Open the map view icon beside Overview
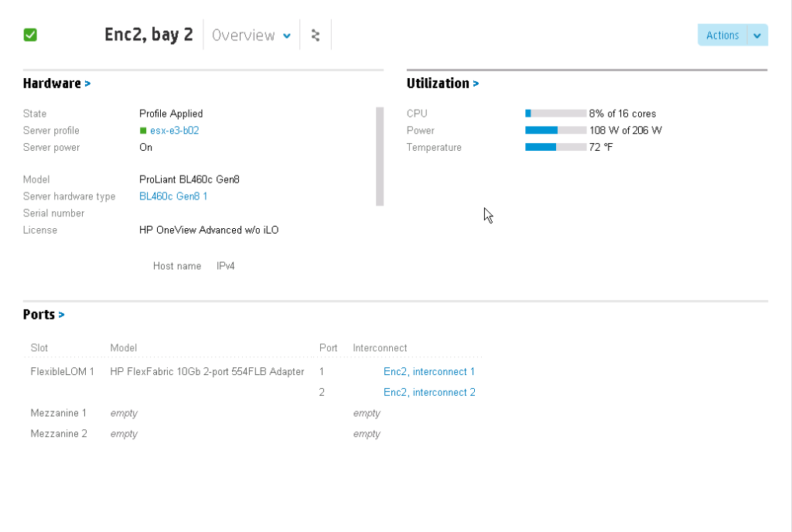The width and height of the screenshot is (792, 532). click(x=316, y=36)
